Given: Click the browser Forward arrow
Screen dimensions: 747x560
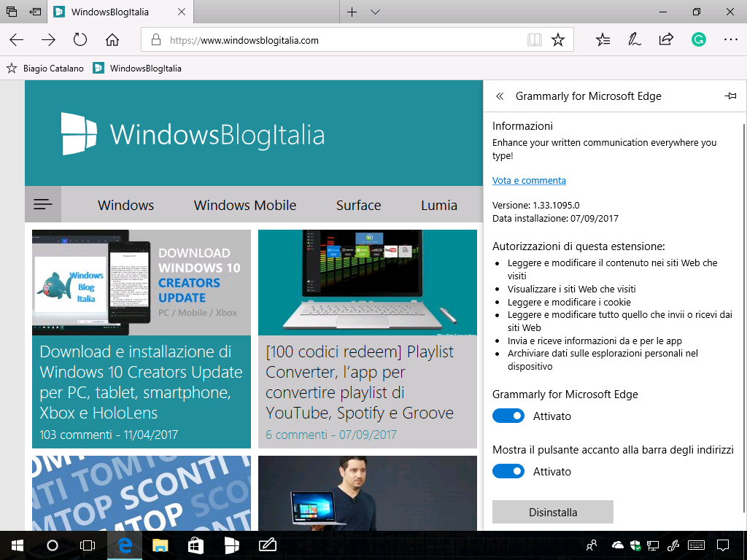Looking at the screenshot, I should 48,40.
